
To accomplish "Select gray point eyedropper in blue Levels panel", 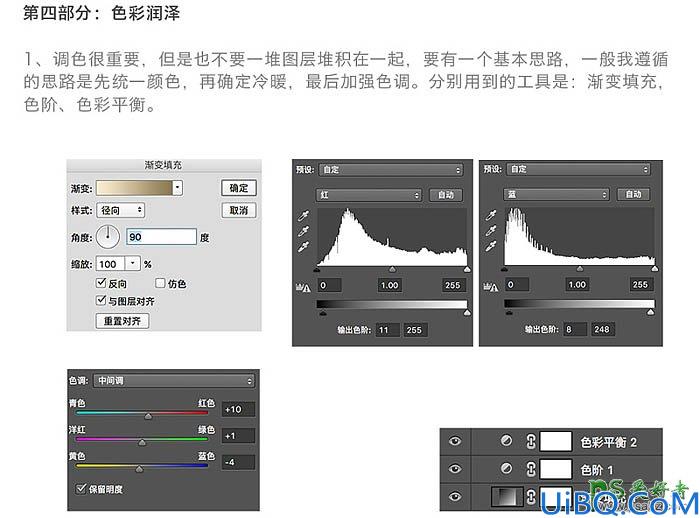I will pyautogui.click(x=491, y=231).
